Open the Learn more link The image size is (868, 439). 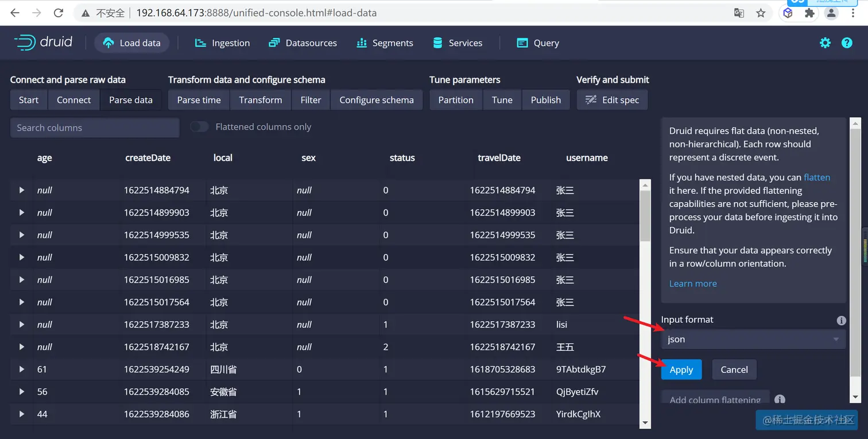tap(693, 283)
